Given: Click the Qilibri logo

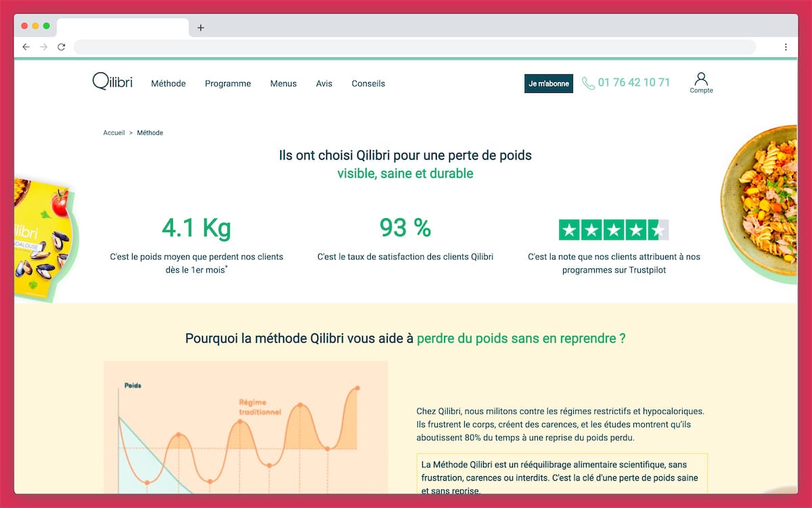Looking at the screenshot, I should (112, 82).
